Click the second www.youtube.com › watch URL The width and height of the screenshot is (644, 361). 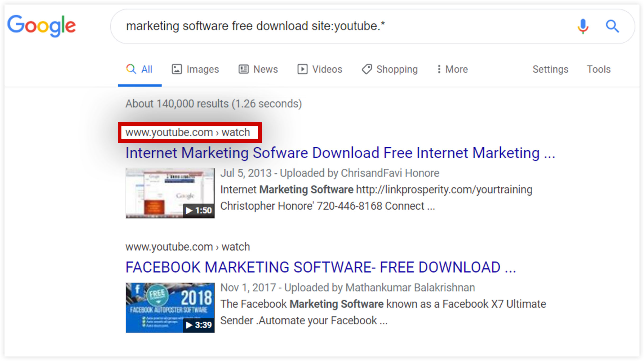tap(188, 247)
